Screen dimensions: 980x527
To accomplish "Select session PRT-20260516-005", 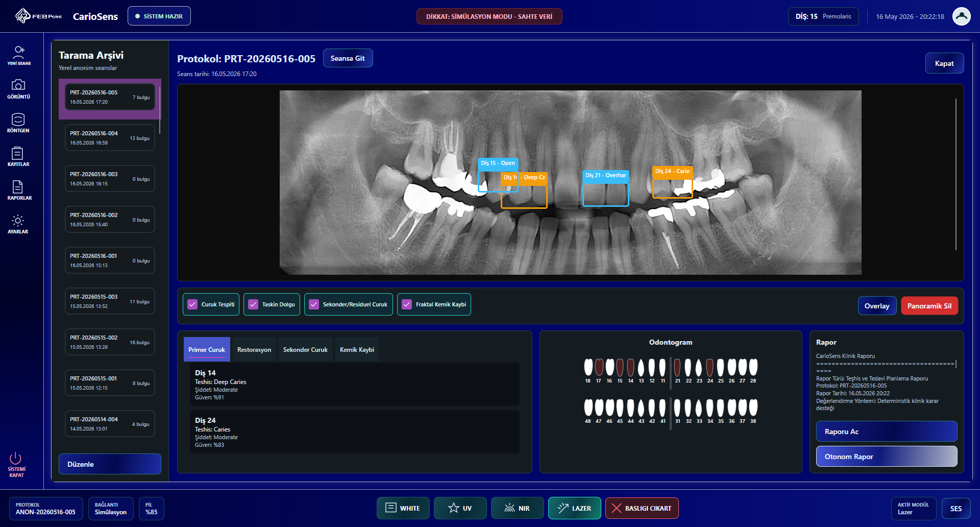I will [x=110, y=97].
